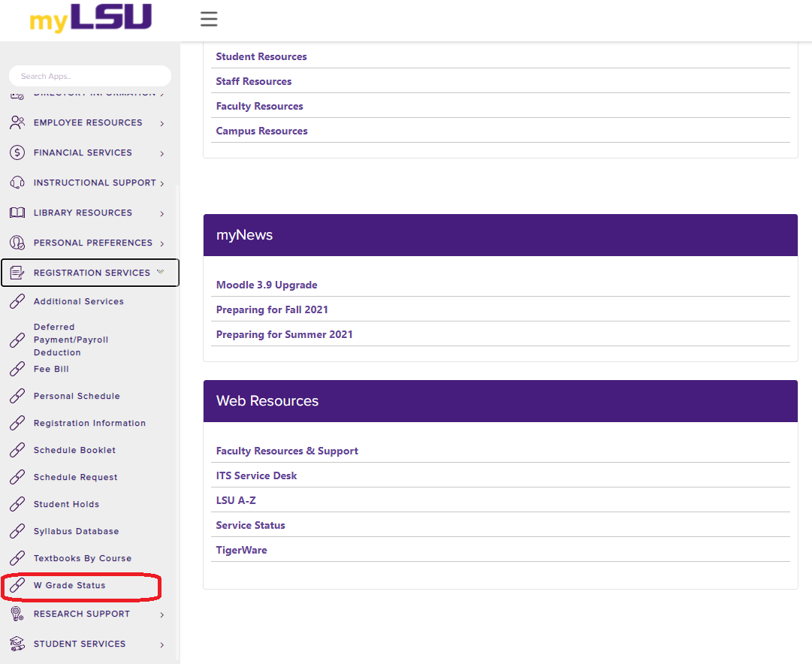Click the link icon beside Additional Services
The image size is (812, 664).
17,301
